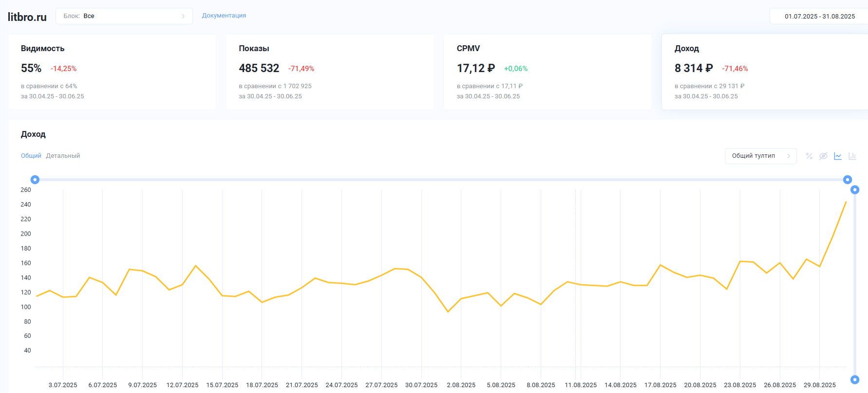Click the 29.08.2025 axis label
The image size is (868, 393).
(x=820, y=385)
